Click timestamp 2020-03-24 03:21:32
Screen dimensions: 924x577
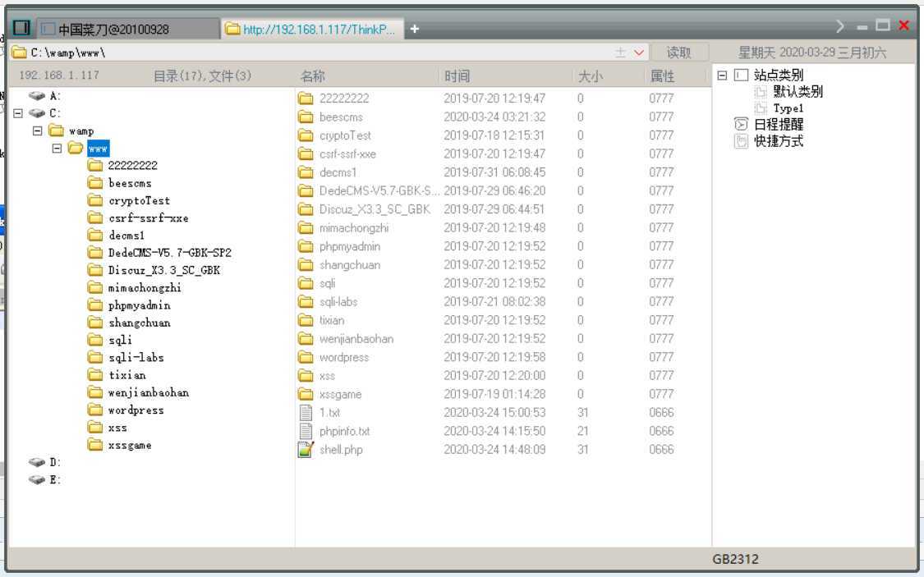[494, 117]
